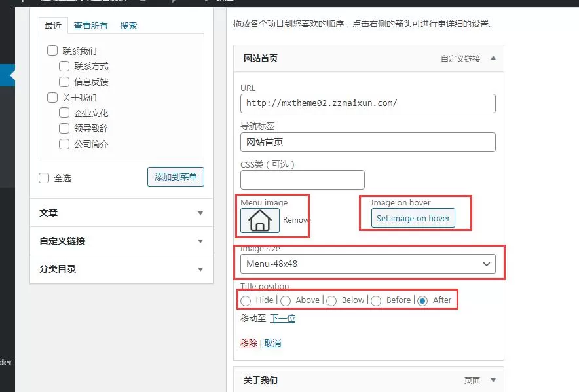This screenshot has width=579, height=392.
Task: Select the Hide title position radio
Action: click(246, 300)
